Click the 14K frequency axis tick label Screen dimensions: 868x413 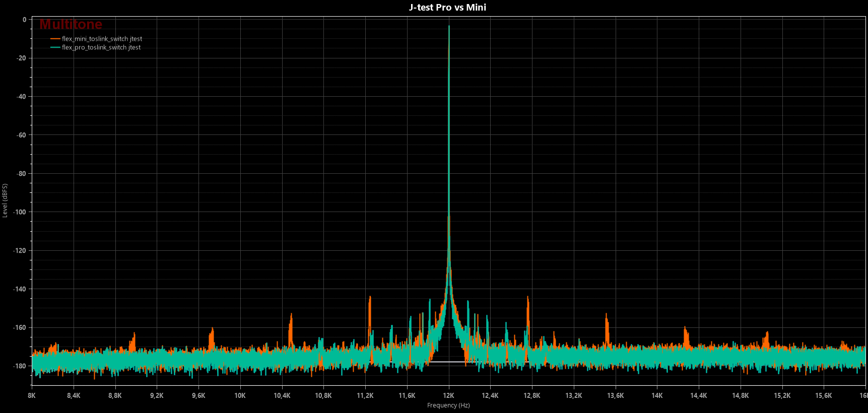[657, 395]
